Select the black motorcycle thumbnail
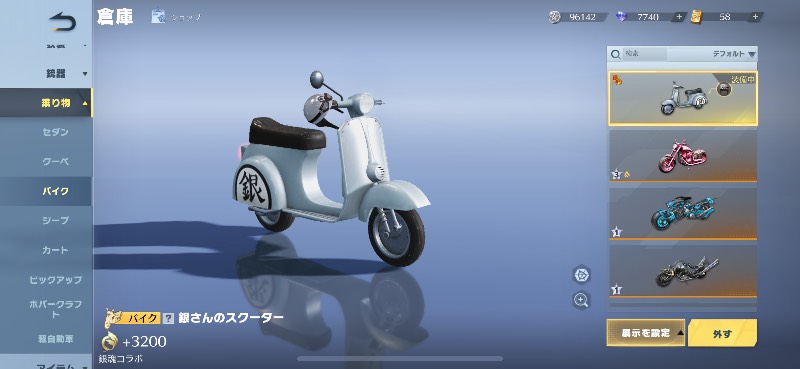 click(x=683, y=272)
